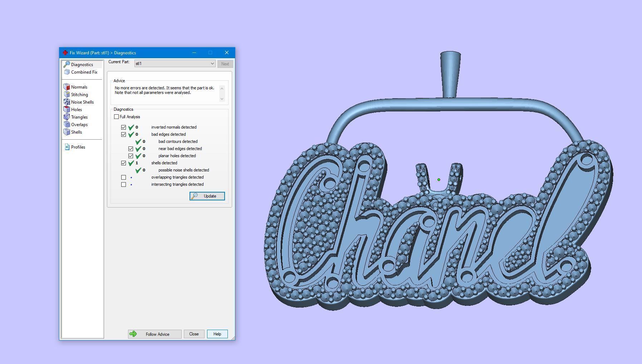Open the Overlaps fix page
Screen dimensions: 642x364
[x=79, y=125]
